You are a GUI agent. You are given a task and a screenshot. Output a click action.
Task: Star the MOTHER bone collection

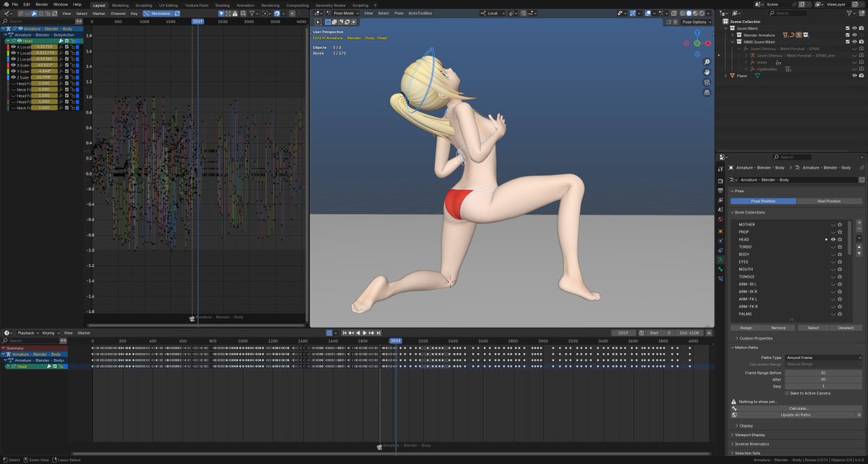point(840,224)
